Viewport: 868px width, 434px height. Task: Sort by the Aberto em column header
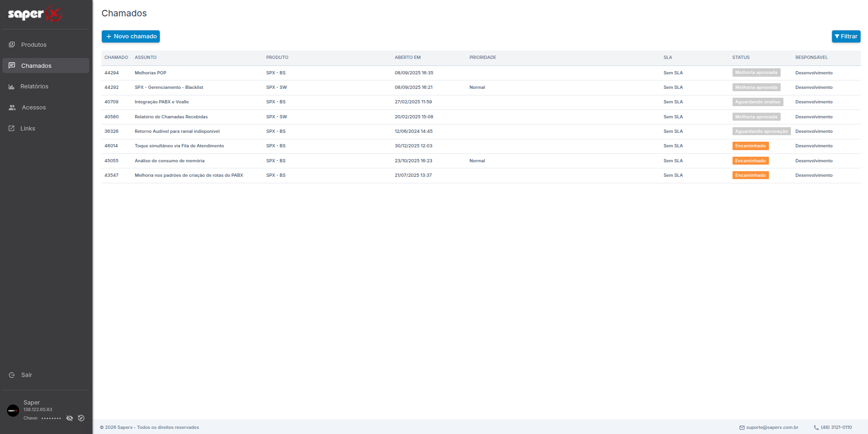pos(407,58)
